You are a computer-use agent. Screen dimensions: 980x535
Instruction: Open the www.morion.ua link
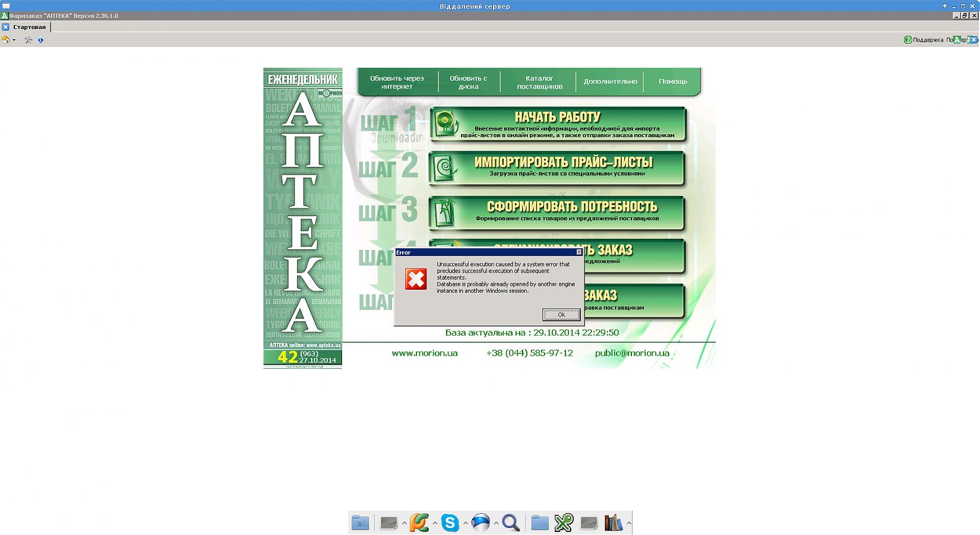pyautogui.click(x=425, y=353)
